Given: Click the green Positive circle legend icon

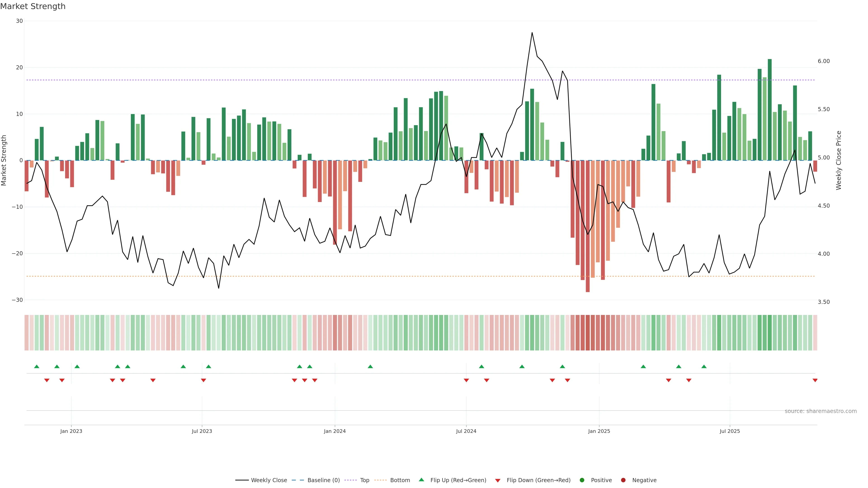Looking at the screenshot, I should click(x=582, y=480).
